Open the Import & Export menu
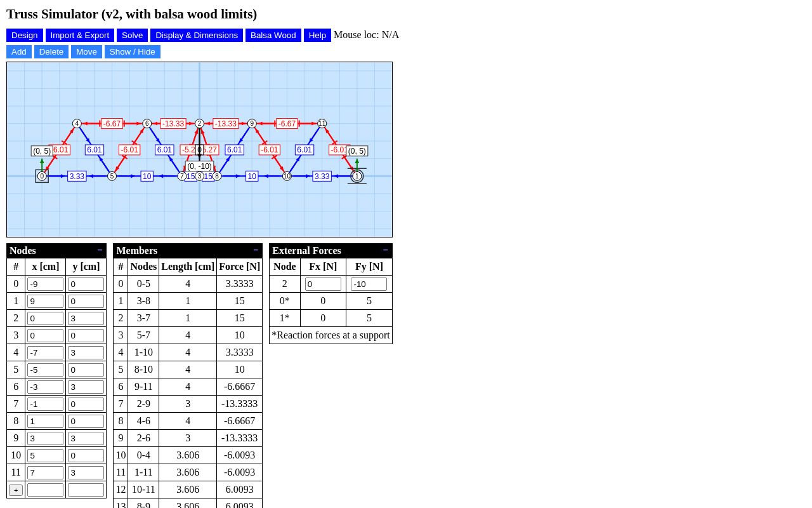Viewport: 812px width, 508px height. pos(80,36)
